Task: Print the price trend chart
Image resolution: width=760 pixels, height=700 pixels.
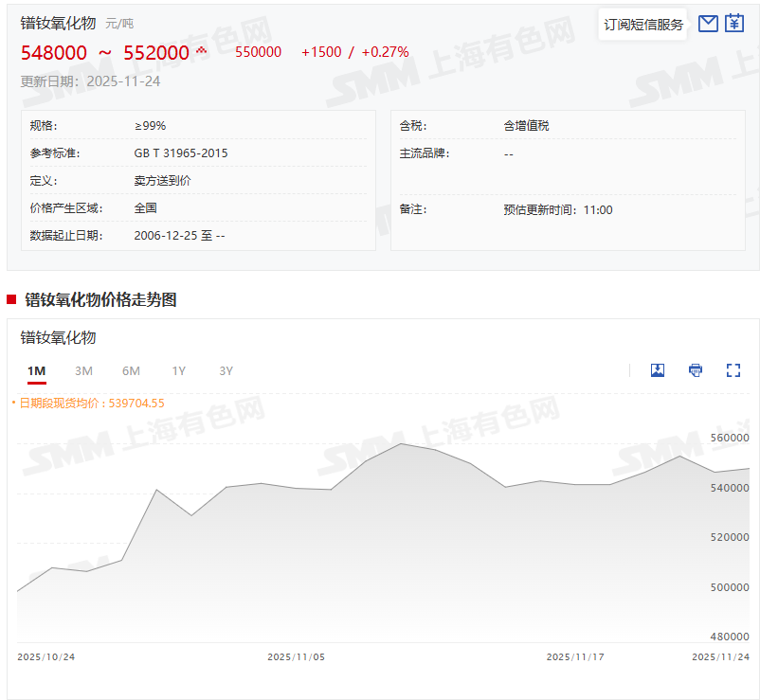Action: pyautogui.click(x=696, y=370)
